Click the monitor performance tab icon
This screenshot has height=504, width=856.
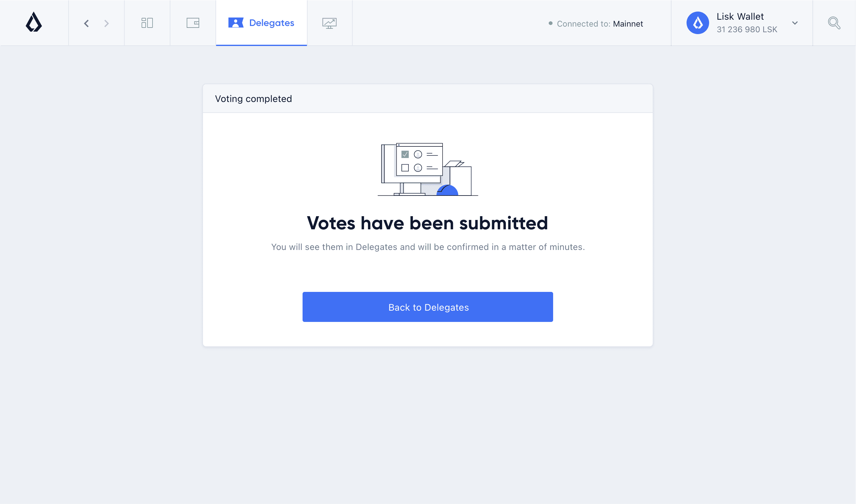[x=329, y=23]
